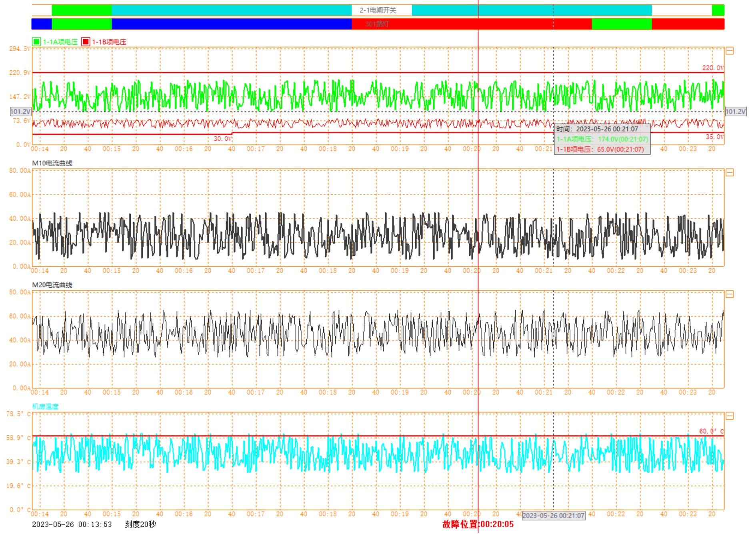The height and width of the screenshot is (534, 756).
Task: Click the 80.00A label on M10 chart
Action: point(20,171)
